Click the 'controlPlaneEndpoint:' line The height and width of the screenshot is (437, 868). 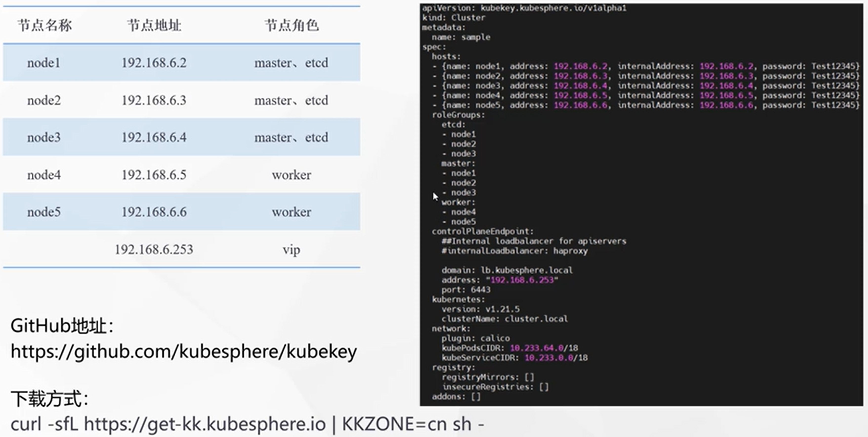[483, 231]
